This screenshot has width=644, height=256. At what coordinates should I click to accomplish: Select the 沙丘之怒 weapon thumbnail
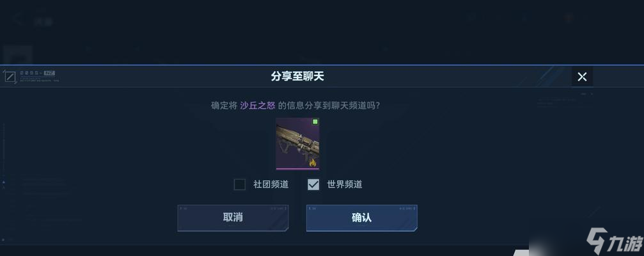click(x=298, y=143)
